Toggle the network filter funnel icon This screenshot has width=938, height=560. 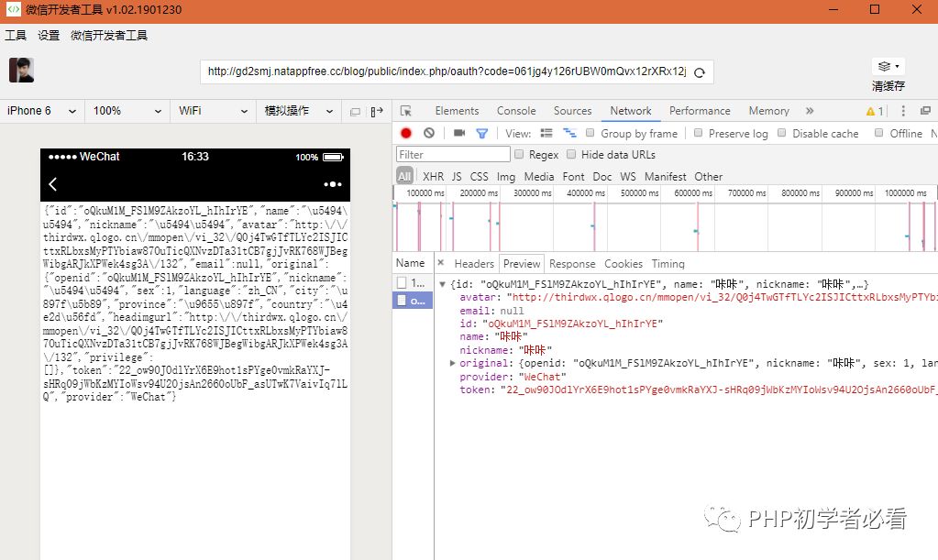481,133
